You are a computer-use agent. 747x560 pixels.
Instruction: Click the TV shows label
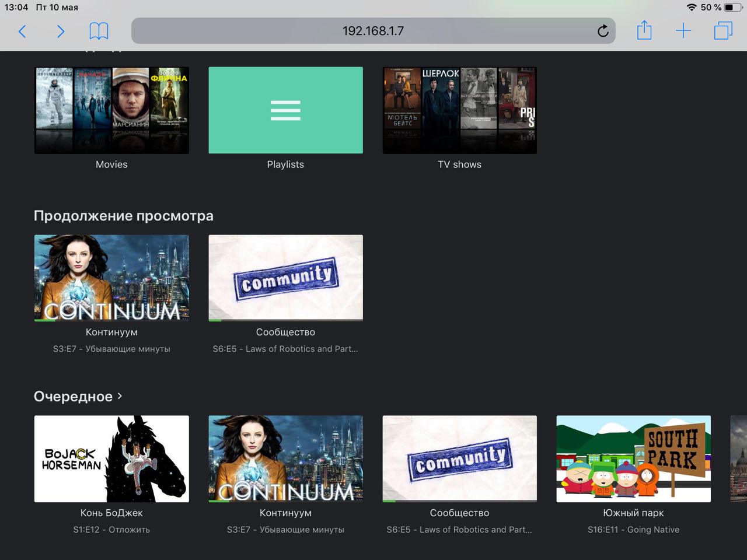tap(459, 164)
